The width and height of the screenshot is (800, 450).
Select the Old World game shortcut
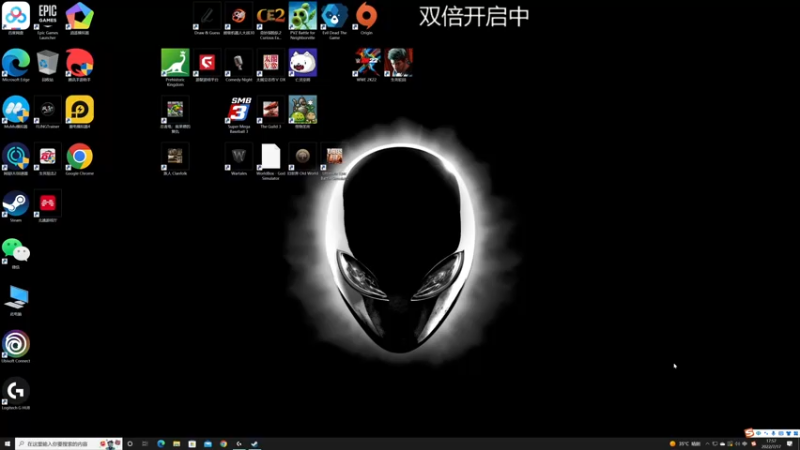click(x=303, y=159)
